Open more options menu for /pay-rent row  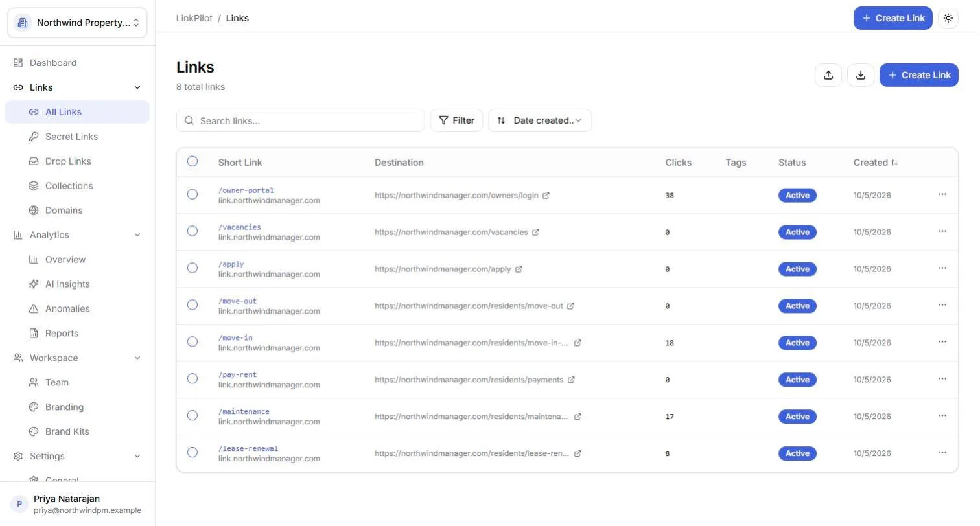[942, 379]
